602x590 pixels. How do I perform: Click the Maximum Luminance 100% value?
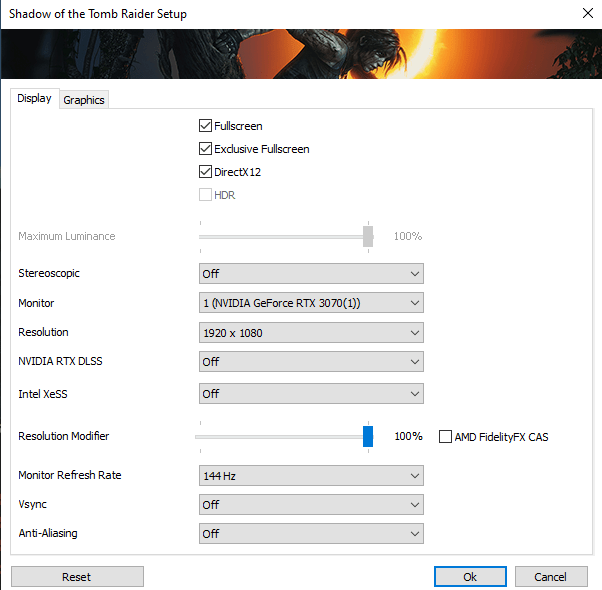tap(408, 236)
